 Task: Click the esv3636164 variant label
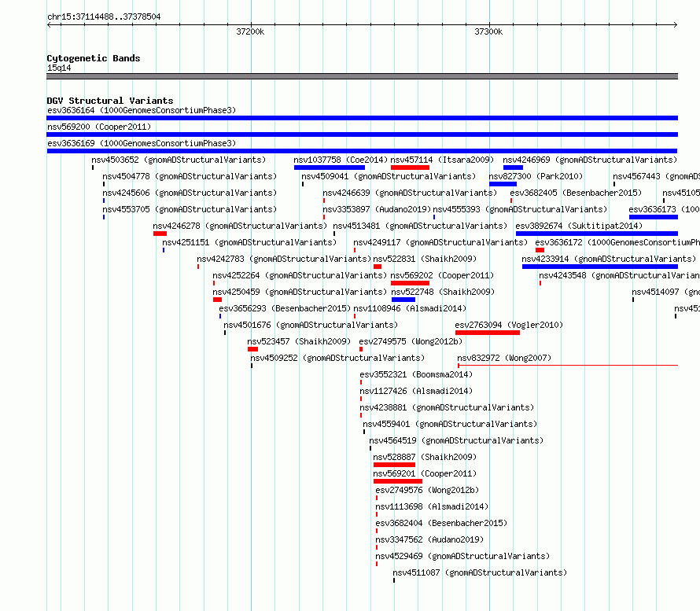pos(142,110)
